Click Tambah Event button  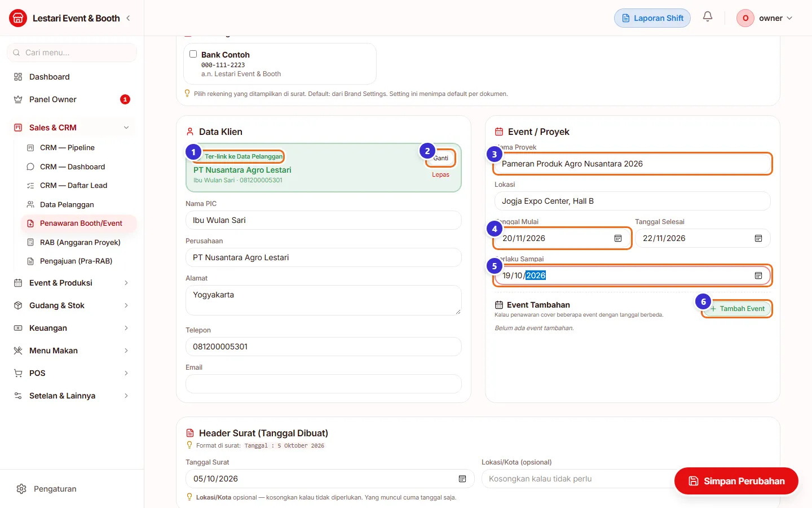[x=737, y=309]
